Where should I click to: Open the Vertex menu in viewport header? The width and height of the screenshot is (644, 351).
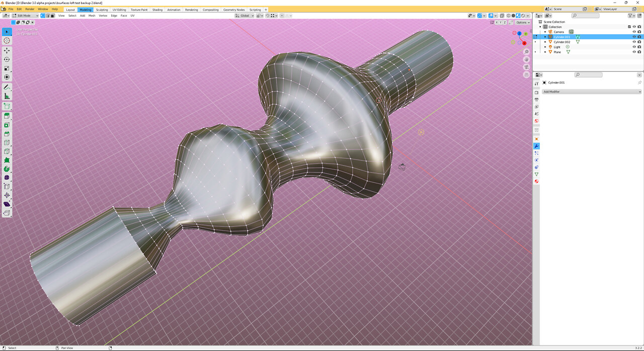pos(103,16)
